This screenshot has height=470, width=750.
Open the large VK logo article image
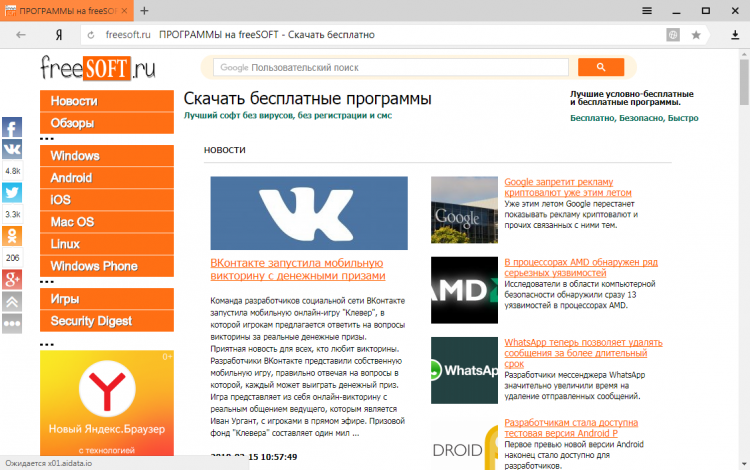309,213
